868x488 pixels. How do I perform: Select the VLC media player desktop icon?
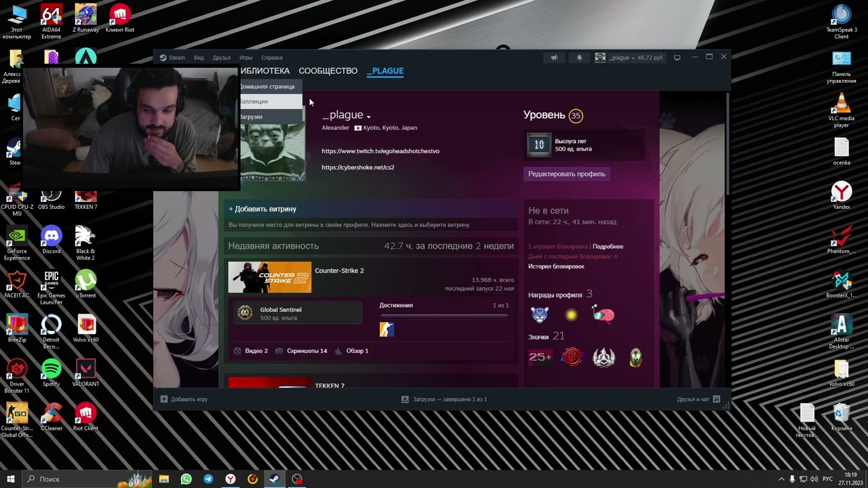842,110
